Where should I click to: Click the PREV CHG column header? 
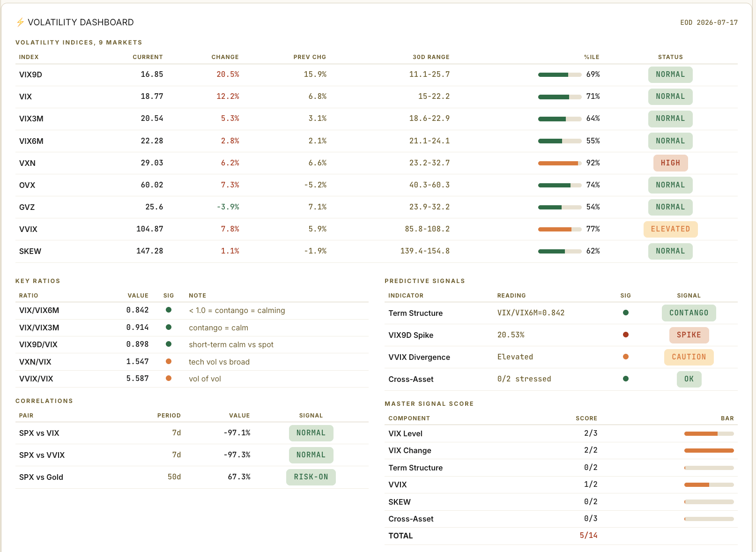tap(310, 57)
